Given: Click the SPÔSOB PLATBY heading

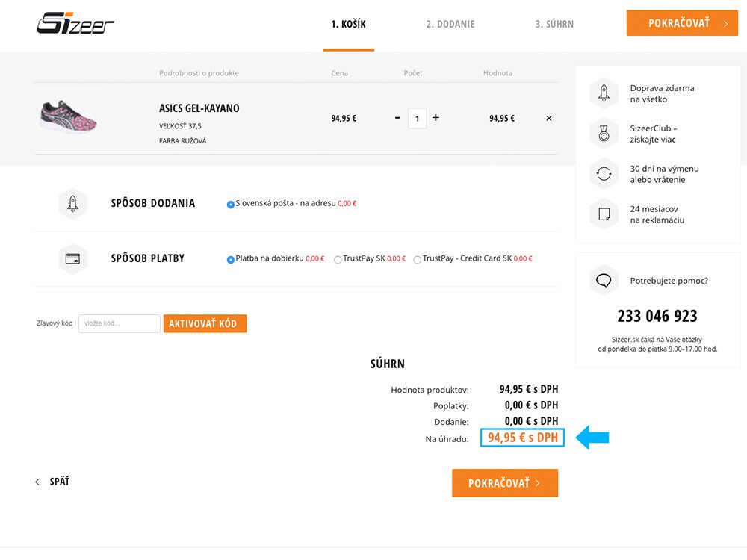Looking at the screenshot, I should pos(148,258).
